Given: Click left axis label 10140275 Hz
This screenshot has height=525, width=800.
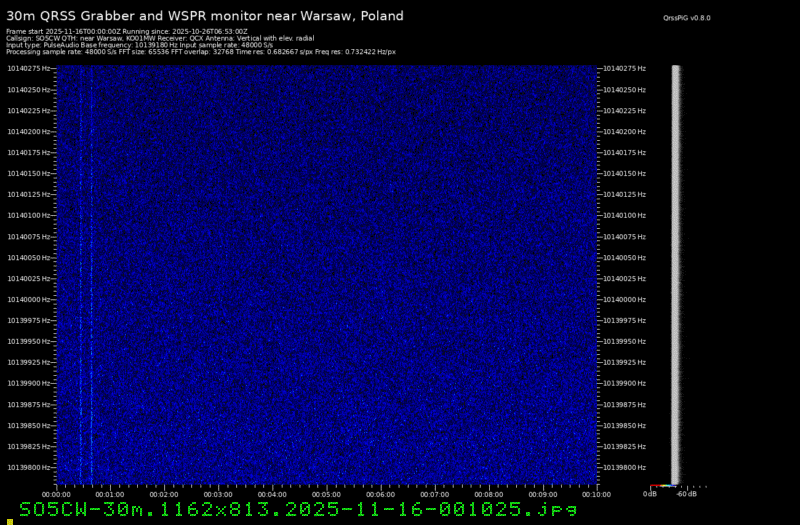Looking at the screenshot, I should tap(30, 68).
